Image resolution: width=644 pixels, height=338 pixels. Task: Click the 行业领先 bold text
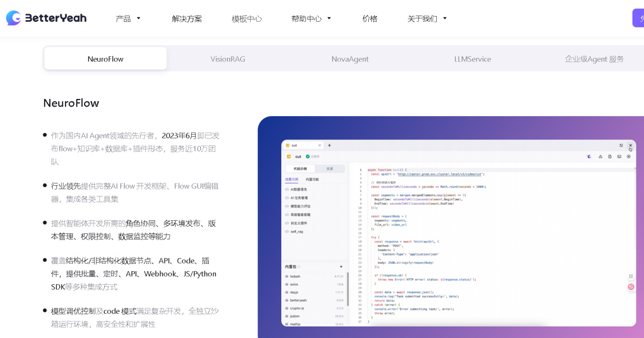point(66,186)
